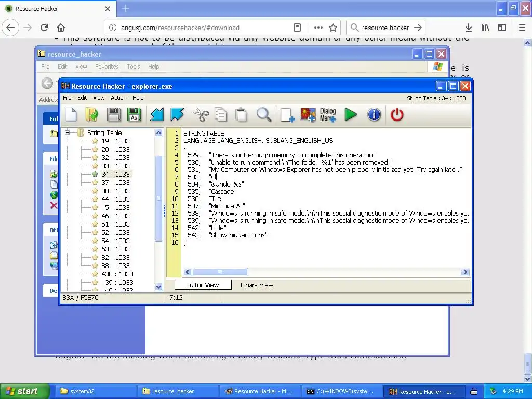The width and height of the screenshot is (532, 399).
Task: Click the editor horizontal scrollbar thumb
Action: point(220,272)
